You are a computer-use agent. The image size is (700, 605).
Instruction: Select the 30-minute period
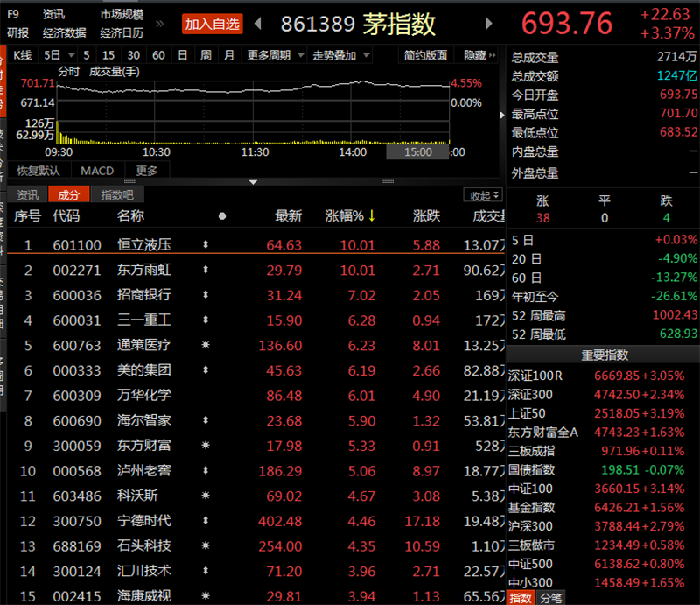pyautogui.click(x=134, y=55)
